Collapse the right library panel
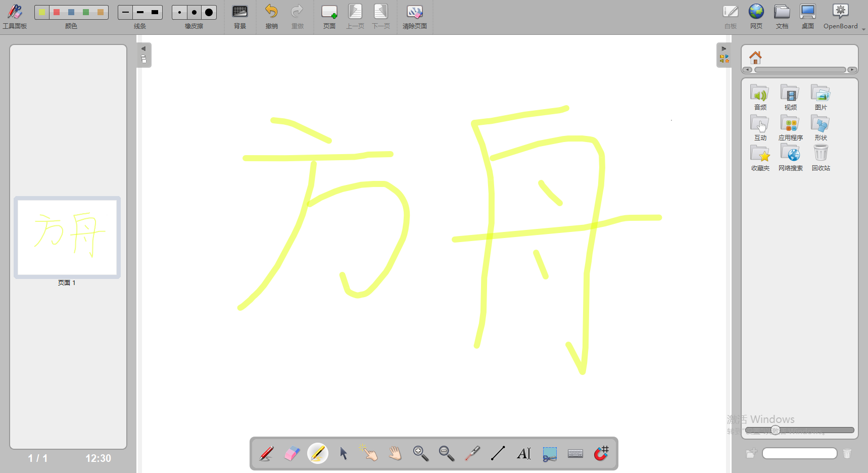868x473 pixels. (724, 48)
